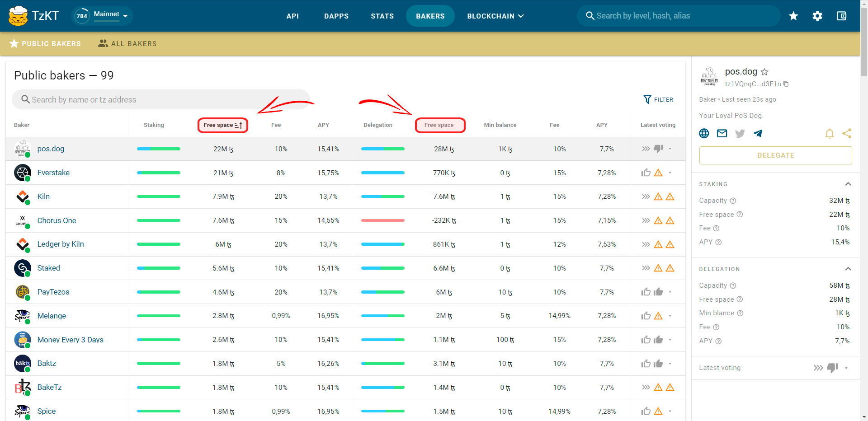The width and height of the screenshot is (868, 421).
Task: Click warning triangle in Everstake row
Action: (x=658, y=173)
